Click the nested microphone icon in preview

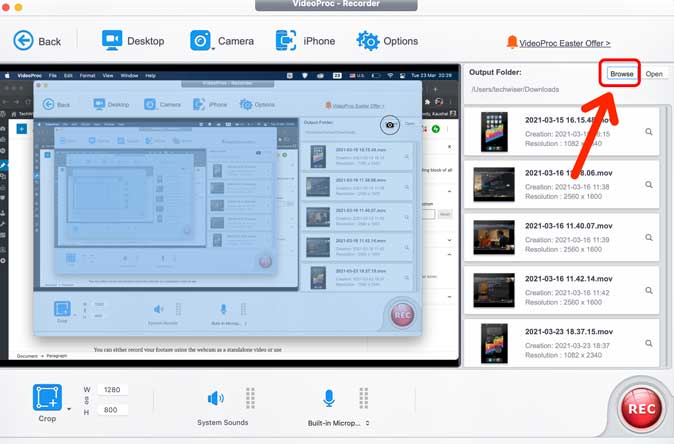pos(224,309)
